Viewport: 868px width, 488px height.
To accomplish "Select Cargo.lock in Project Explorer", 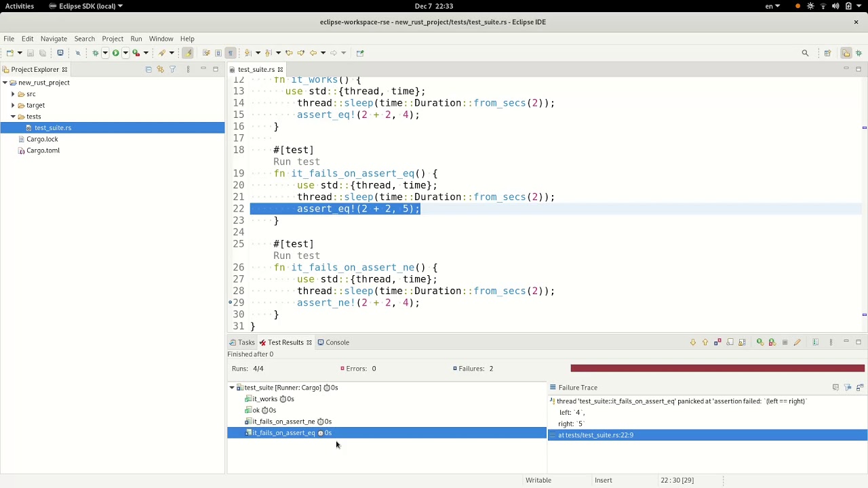I will pos(42,139).
